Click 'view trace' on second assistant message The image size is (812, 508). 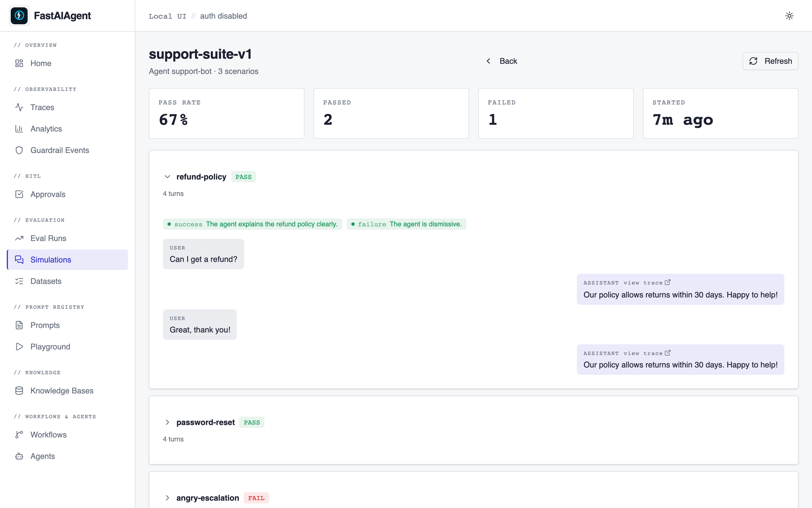[x=643, y=353]
